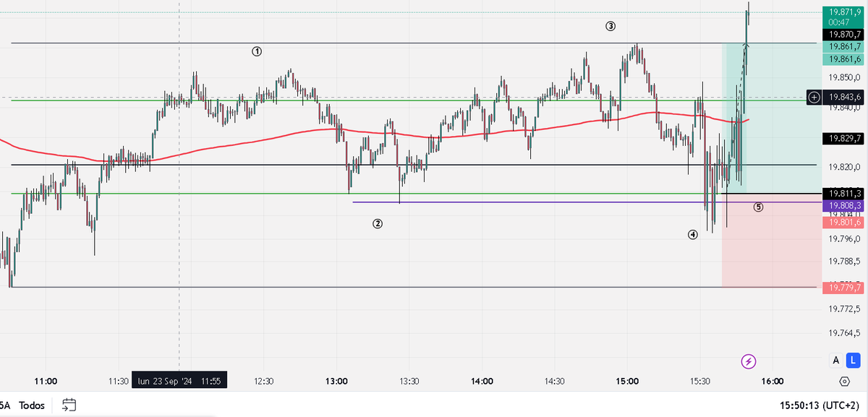The height and width of the screenshot is (417, 868).
Task: Toggle auto scale with the A button
Action: click(x=836, y=361)
